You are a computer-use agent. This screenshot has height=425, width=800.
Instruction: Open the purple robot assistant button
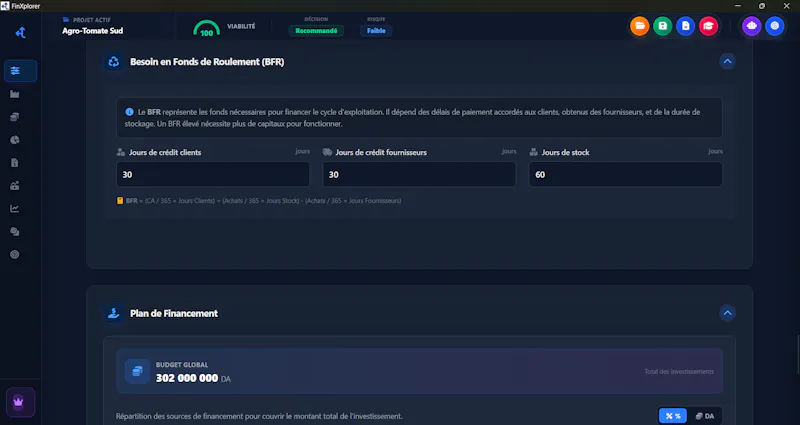tap(752, 26)
